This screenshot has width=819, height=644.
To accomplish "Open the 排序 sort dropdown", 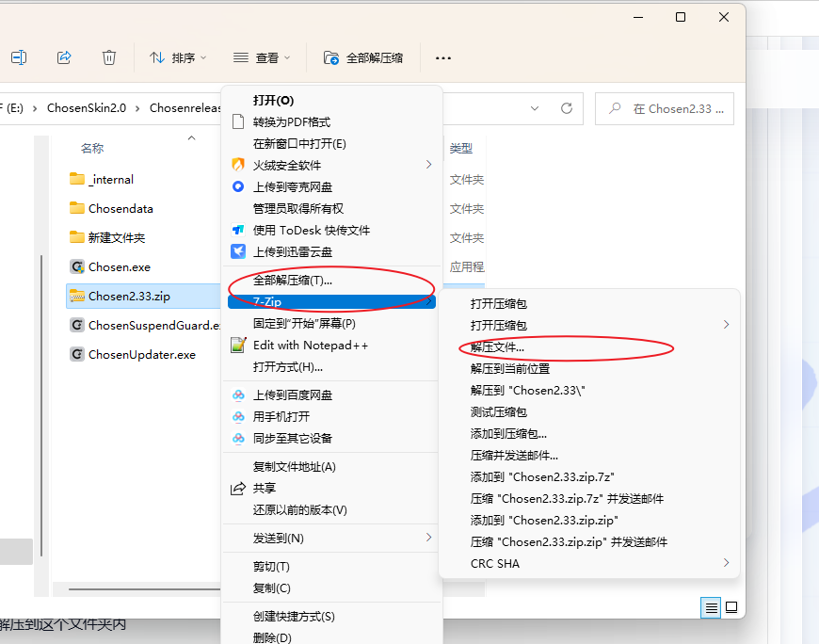I will pos(178,58).
